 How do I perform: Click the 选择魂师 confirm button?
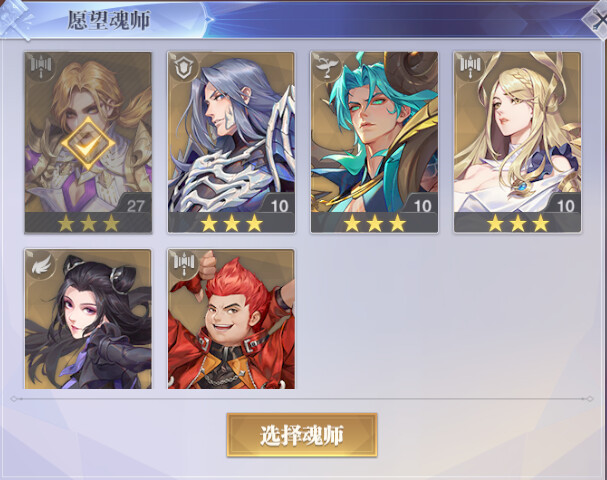coord(302,435)
